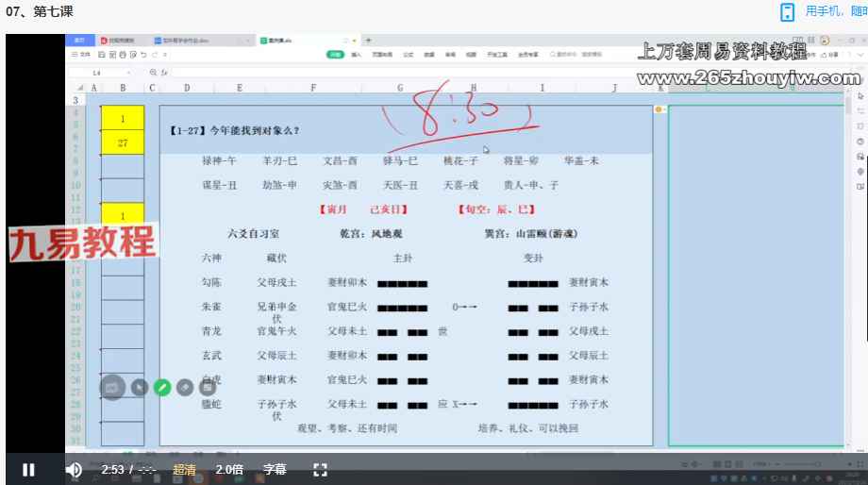Open the 插入 ribbon tab
Image resolution: width=868 pixels, height=485 pixels.
pos(356,55)
